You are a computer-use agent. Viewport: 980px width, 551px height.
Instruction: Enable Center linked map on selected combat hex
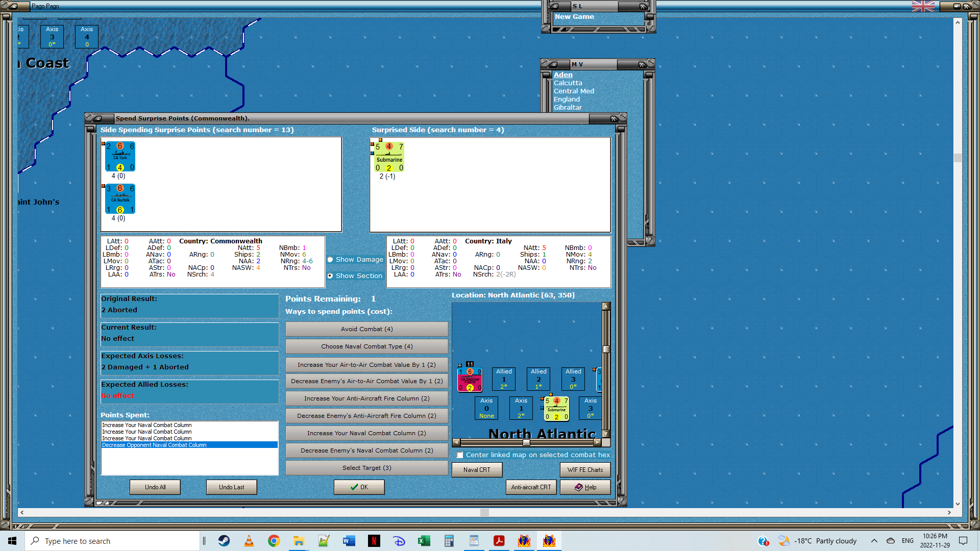[x=460, y=455]
